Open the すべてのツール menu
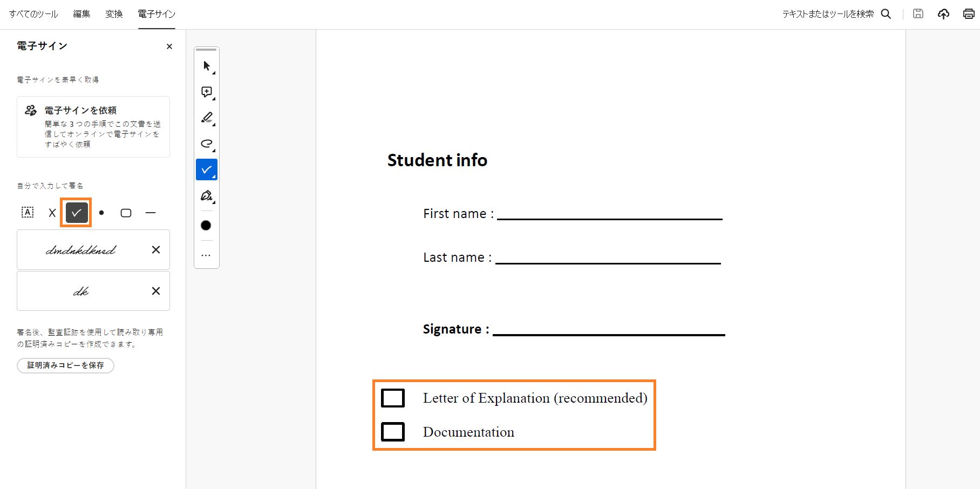This screenshot has height=489, width=980. 33,14
